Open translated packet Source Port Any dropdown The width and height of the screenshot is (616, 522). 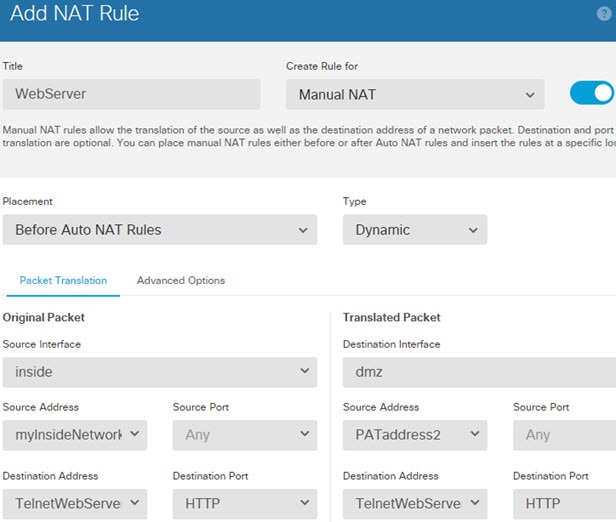click(565, 435)
